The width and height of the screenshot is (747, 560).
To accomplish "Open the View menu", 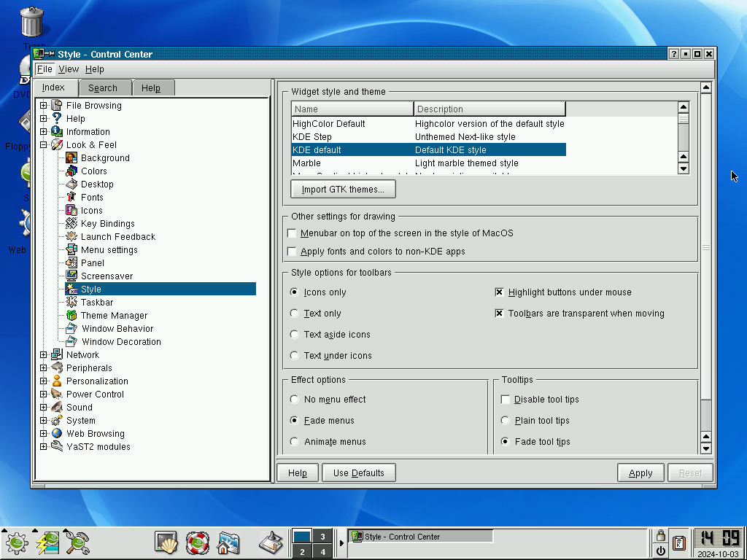I will [69, 69].
